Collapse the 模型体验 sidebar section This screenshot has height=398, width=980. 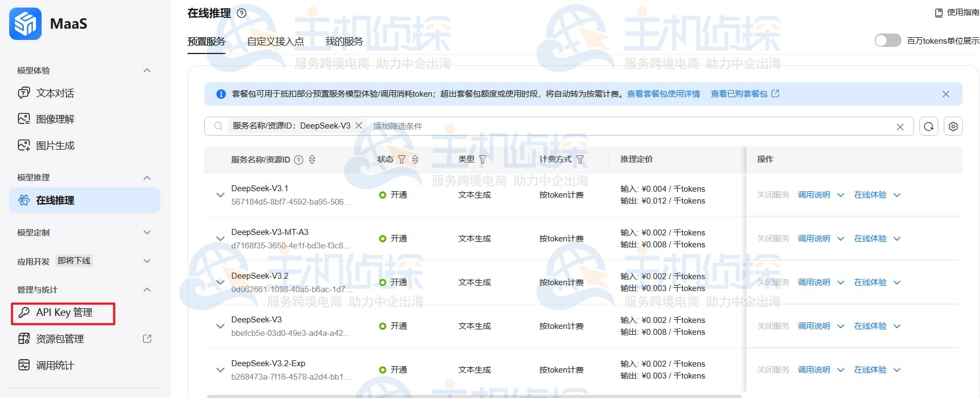[x=147, y=71]
